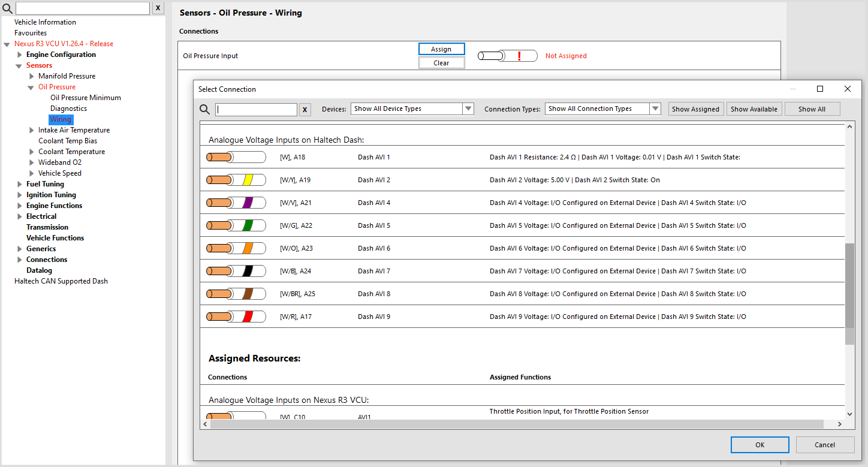Click the Dash AVI 5 green-striped wire icon
Viewport: 868px width, 467px height.
coord(236,225)
